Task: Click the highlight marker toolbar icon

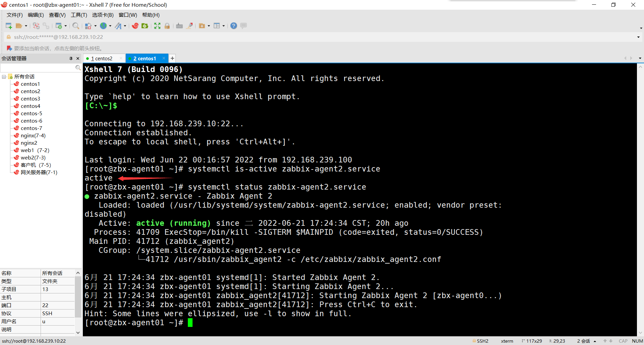Action: coord(190,26)
